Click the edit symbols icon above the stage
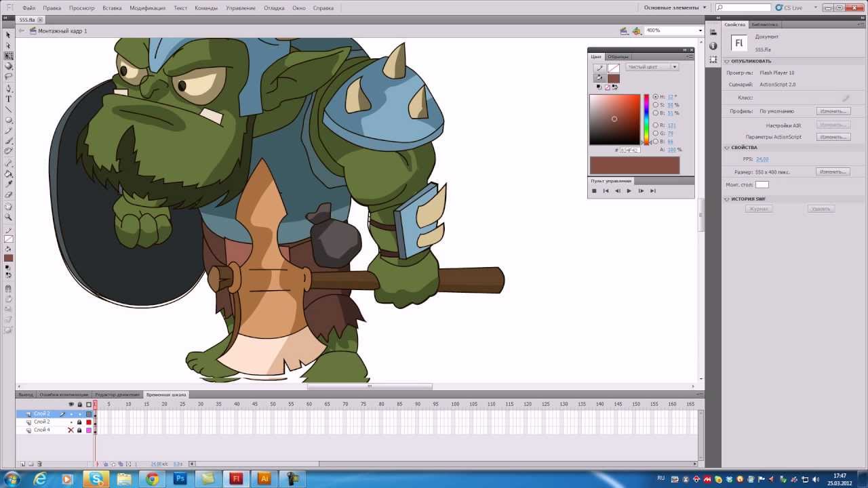868x488 pixels. pos(637,30)
